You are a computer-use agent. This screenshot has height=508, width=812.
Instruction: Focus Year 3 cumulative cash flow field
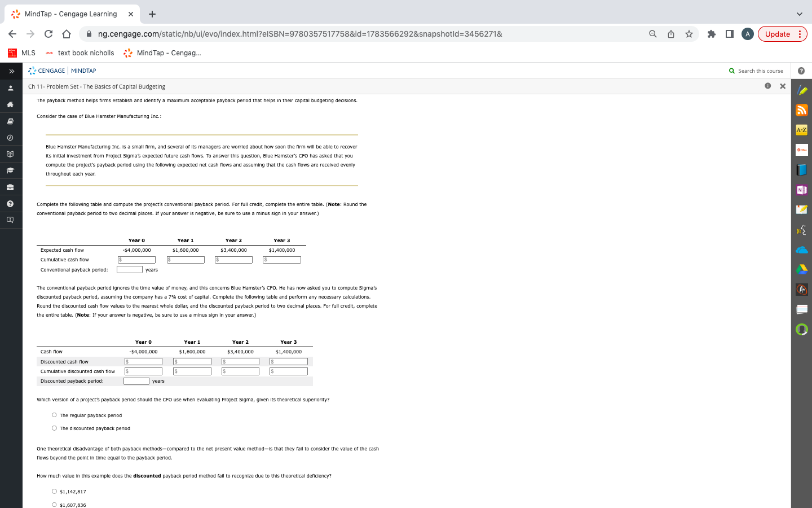tap(282, 260)
